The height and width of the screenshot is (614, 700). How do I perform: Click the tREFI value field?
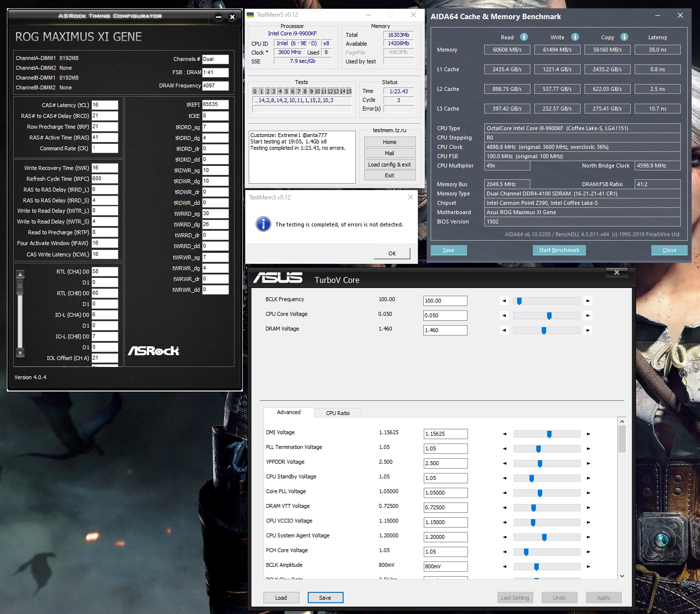point(215,105)
